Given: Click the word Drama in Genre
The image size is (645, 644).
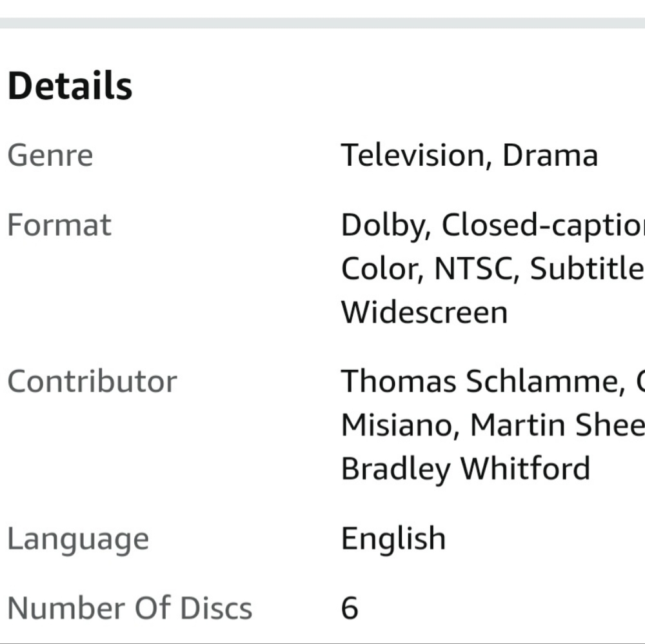Looking at the screenshot, I should click(550, 156).
